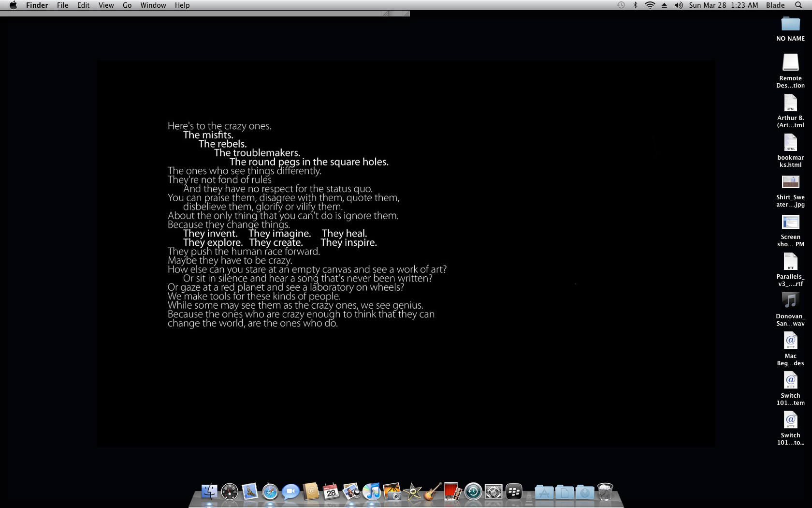Open iChat from the Dock
812x508 pixels.
[290, 492]
